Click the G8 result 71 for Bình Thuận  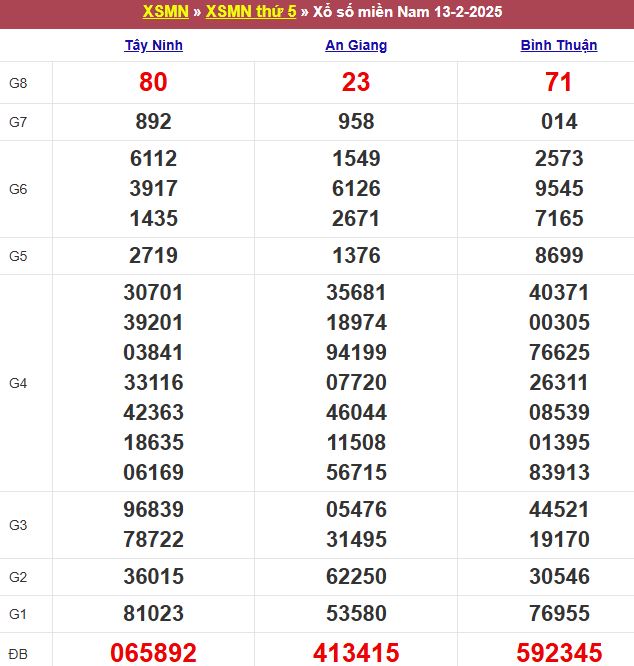pyautogui.click(x=559, y=82)
